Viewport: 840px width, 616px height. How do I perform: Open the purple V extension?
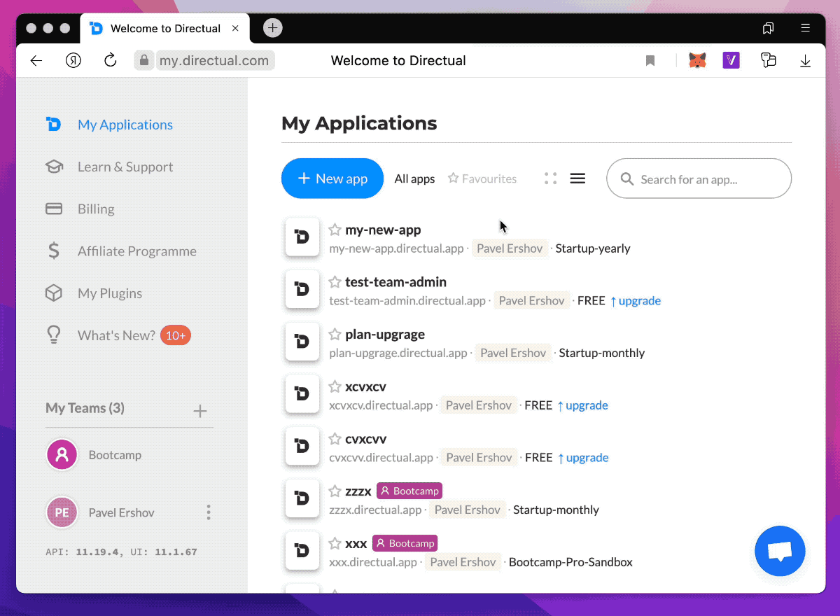(731, 60)
